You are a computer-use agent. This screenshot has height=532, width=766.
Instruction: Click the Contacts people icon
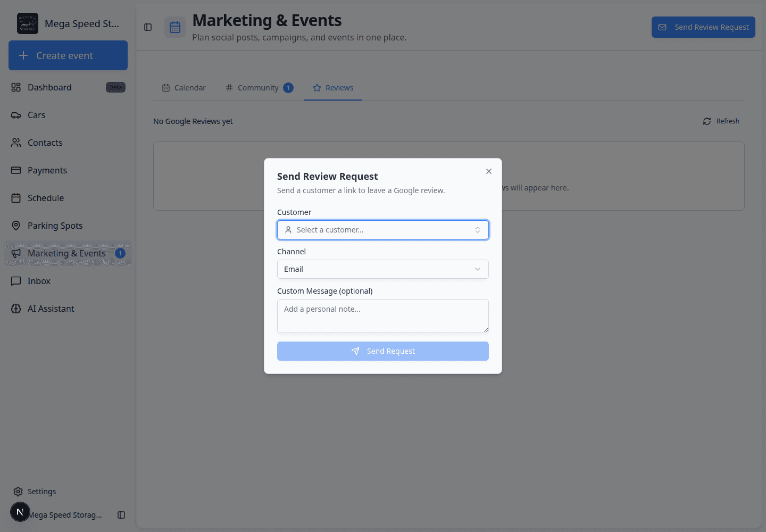tap(16, 143)
